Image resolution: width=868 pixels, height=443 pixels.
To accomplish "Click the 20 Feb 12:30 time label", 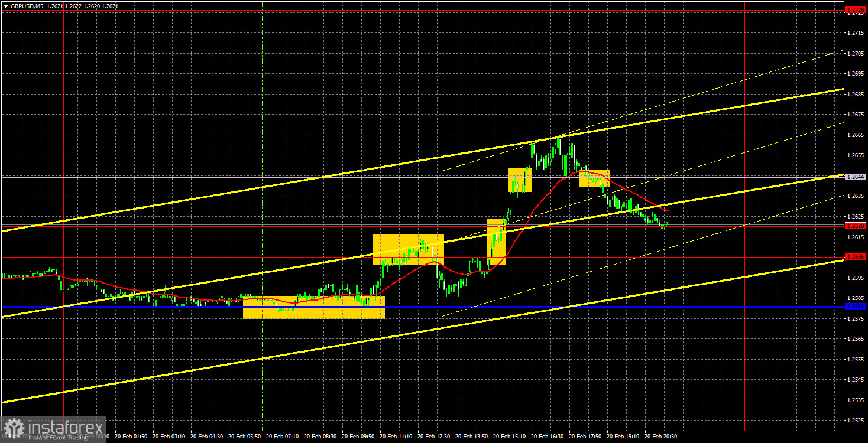I will (433, 437).
